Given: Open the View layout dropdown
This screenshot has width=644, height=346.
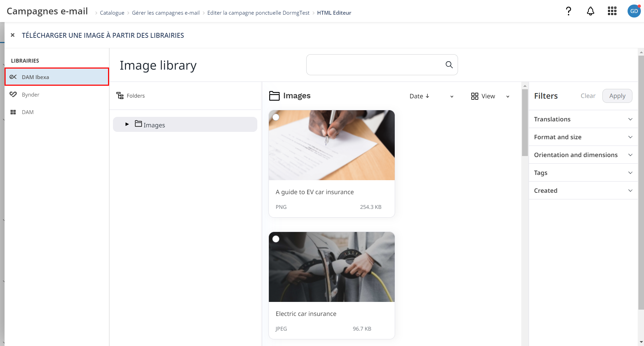Looking at the screenshot, I should [490, 96].
